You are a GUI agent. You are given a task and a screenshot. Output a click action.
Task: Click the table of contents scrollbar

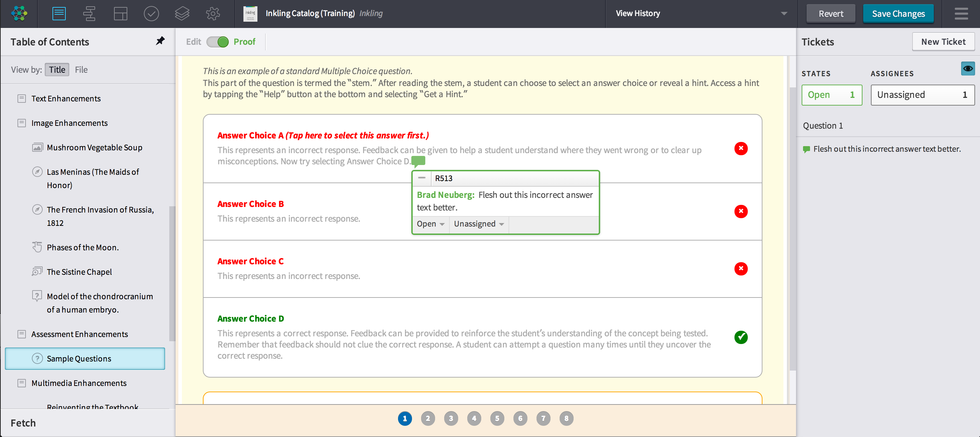(x=172, y=274)
